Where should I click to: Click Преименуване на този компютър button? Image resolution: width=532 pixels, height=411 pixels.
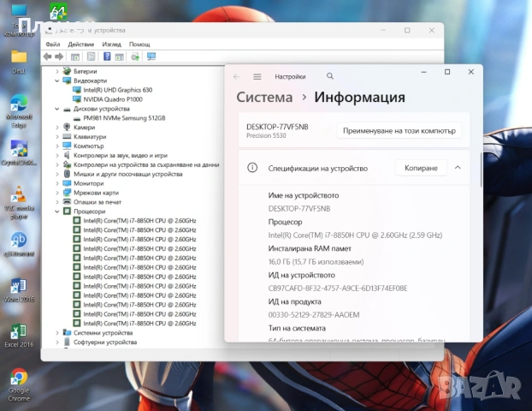tap(399, 130)
